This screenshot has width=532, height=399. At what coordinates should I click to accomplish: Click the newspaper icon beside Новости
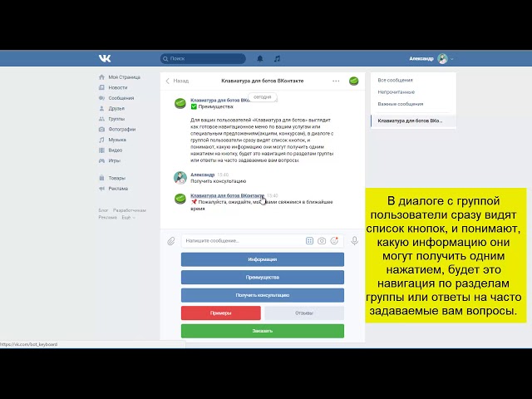[101, 87]
